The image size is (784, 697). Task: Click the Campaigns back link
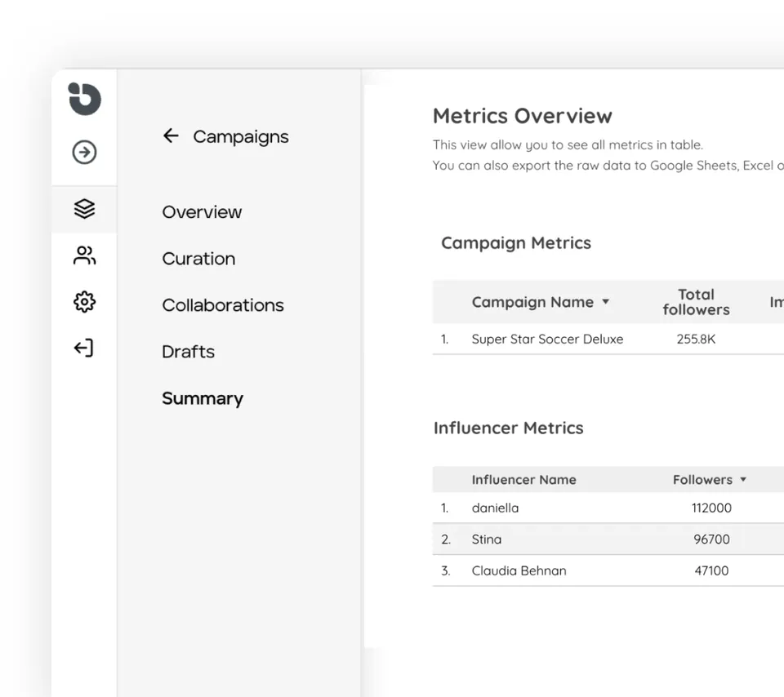240,136
